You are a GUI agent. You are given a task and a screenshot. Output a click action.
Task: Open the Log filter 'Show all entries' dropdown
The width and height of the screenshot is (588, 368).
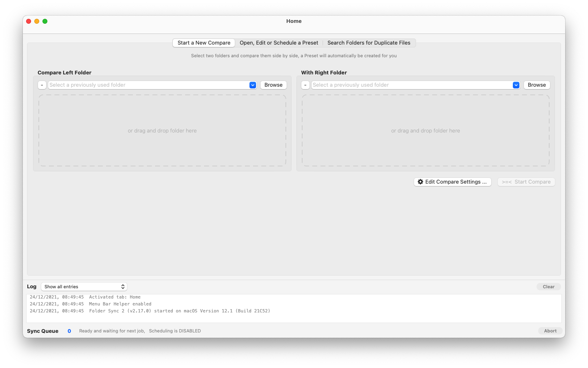click(x=84, y=287)
